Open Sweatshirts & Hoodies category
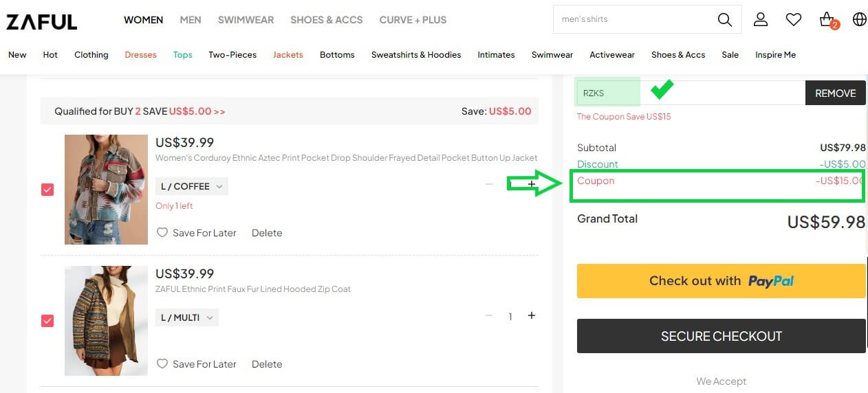Image resolution: width=868 pixels, height=393 pixels. tap(415, 55)
